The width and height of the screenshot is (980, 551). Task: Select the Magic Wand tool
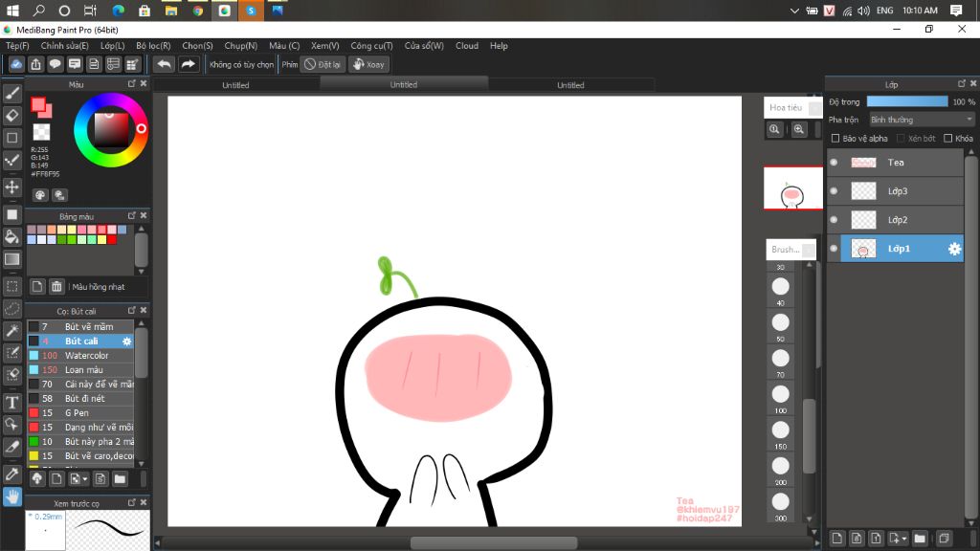11,330
